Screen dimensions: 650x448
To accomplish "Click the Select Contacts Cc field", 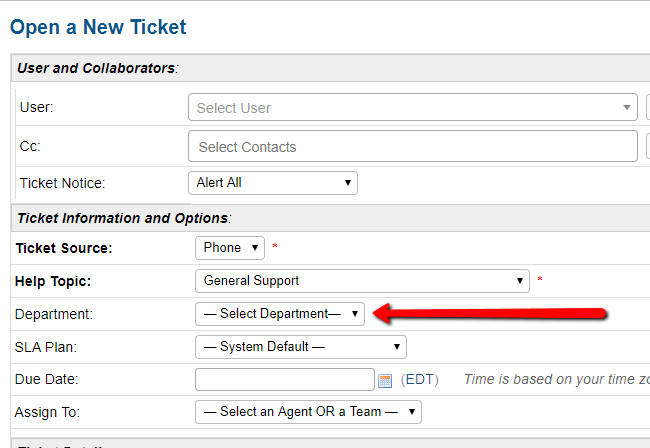I will [412, 147].
